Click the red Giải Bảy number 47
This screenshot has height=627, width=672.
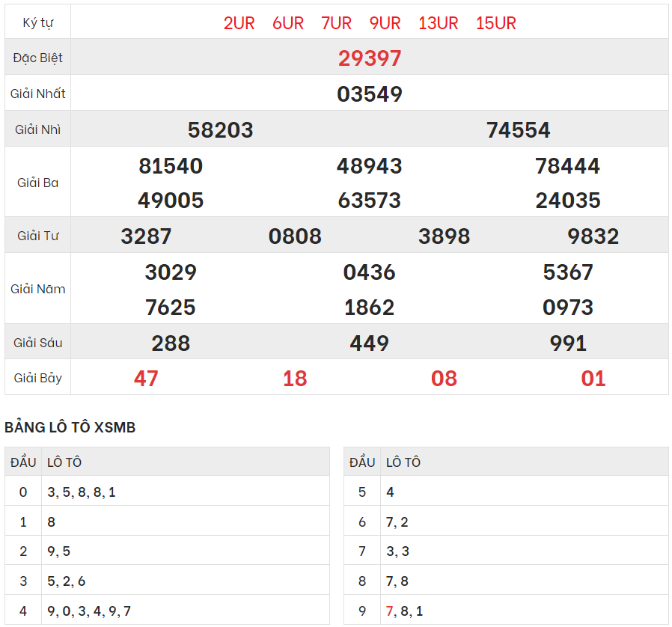coord(146,379)
